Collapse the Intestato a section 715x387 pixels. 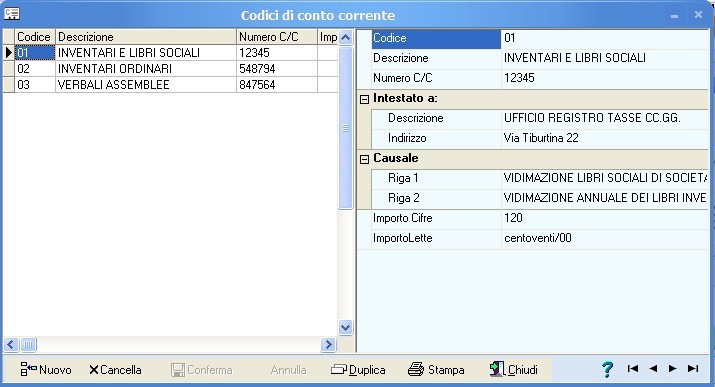[x=364, y=99]
